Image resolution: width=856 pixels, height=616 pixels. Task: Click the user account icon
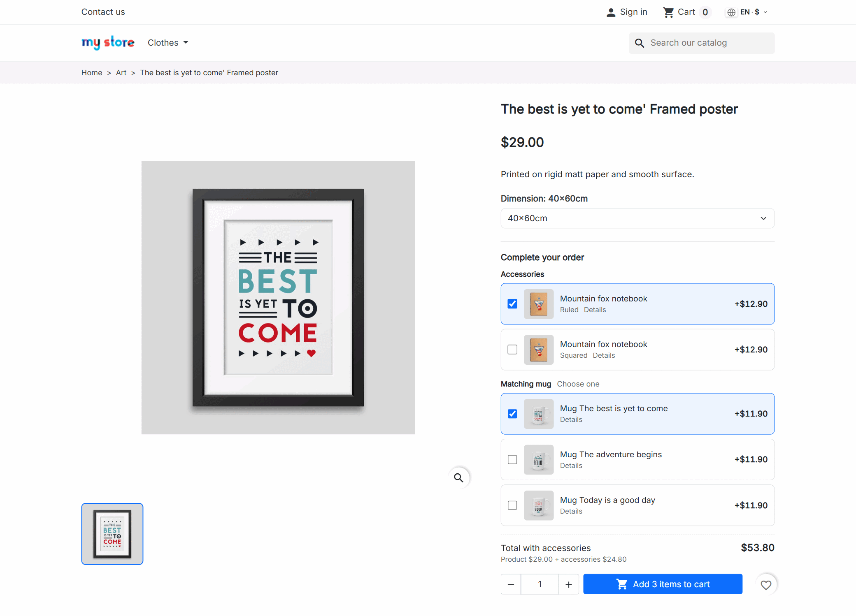611,12
